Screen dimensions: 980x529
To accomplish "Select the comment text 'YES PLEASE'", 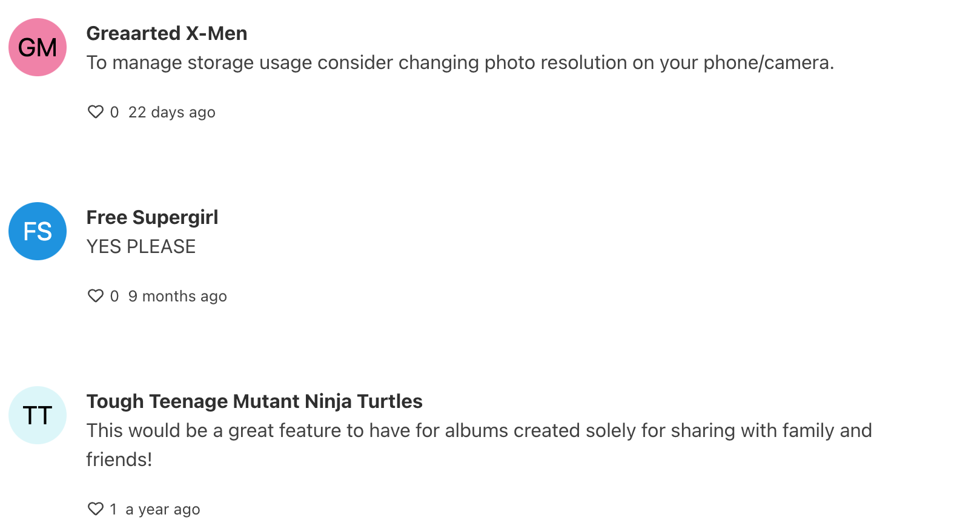I will click(141, 246).
